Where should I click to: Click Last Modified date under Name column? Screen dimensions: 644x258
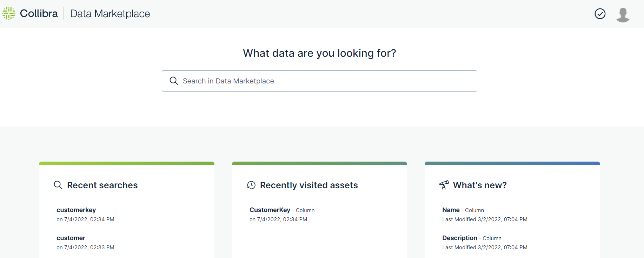click(484, 219)
